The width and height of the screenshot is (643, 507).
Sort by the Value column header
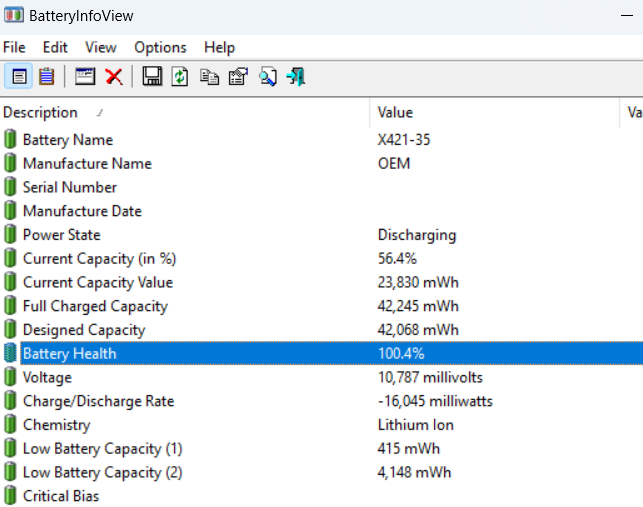tap(495, 112)
